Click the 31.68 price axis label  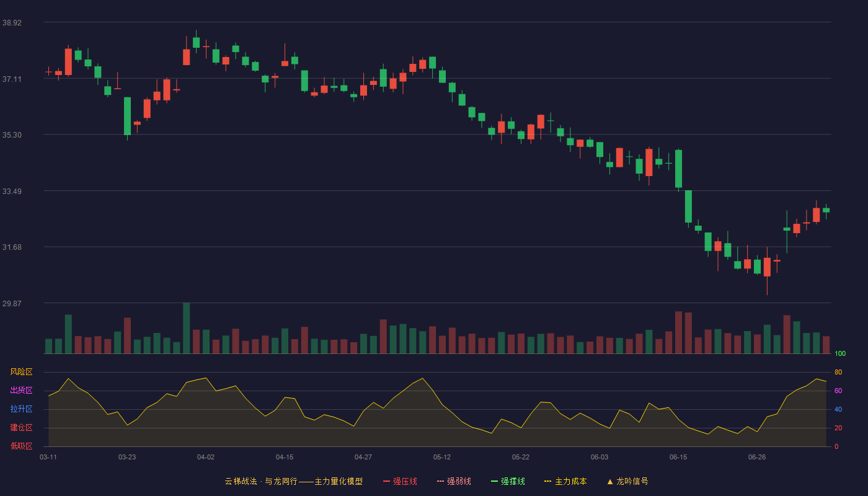[x=12, y=247]
